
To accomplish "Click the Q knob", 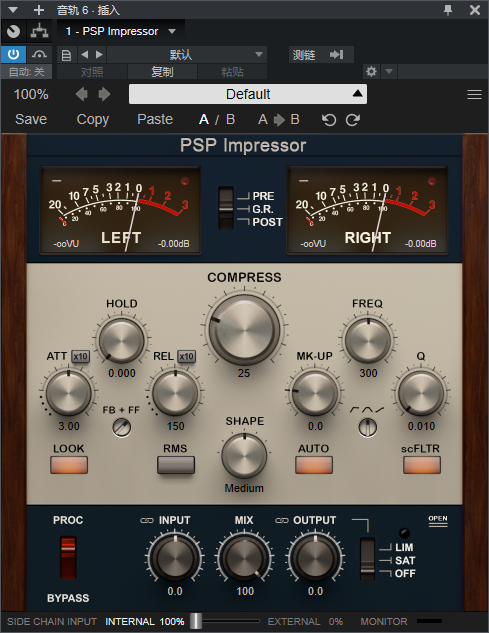I will tap(421, 392).
